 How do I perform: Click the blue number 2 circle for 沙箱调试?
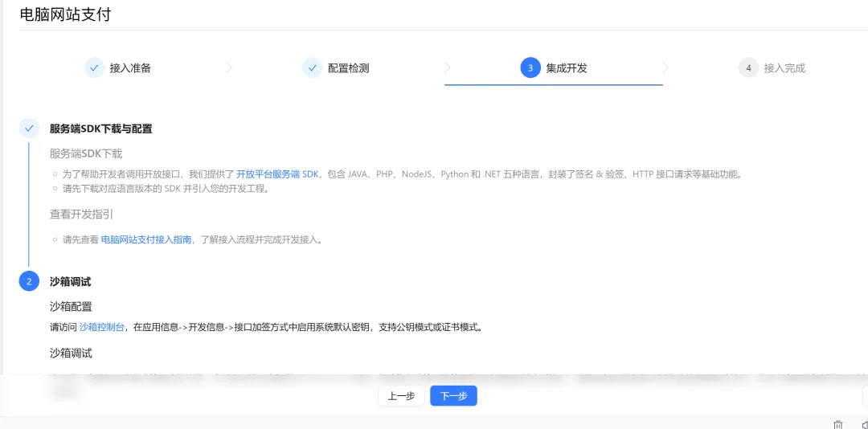click(x=29, y=281)
